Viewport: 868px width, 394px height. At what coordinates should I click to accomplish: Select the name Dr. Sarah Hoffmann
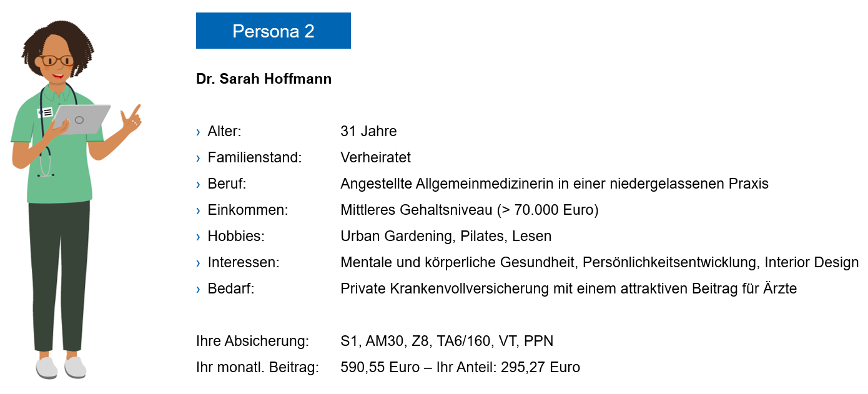tap(264, 79)
